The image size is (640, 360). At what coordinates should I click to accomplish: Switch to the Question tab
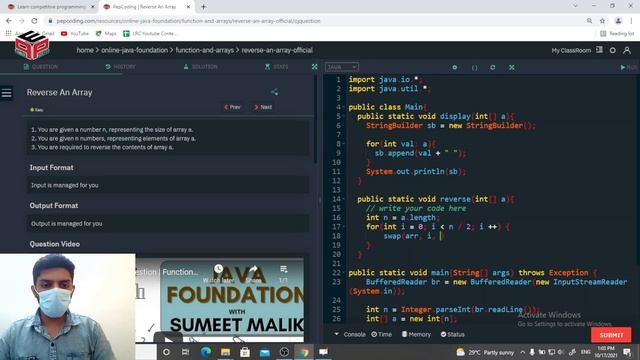[41, 67]
